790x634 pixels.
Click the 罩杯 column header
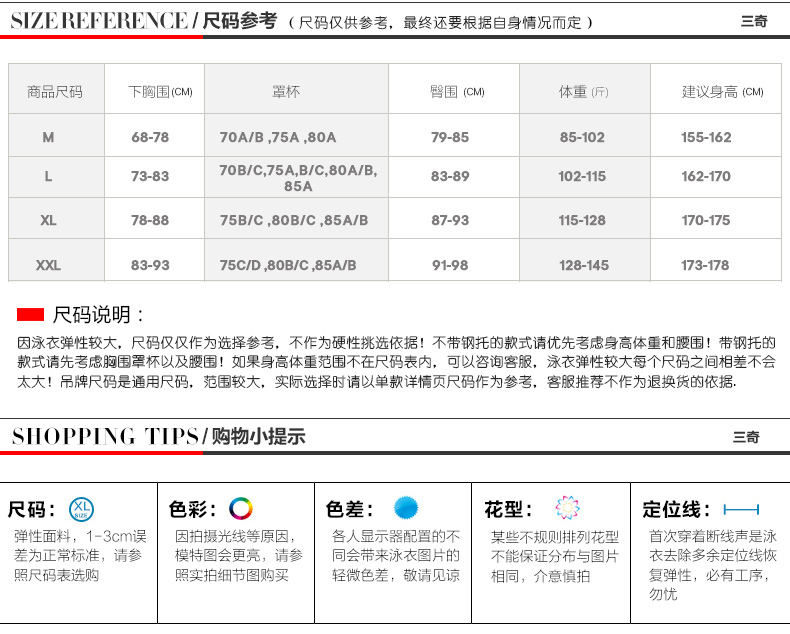286,91
